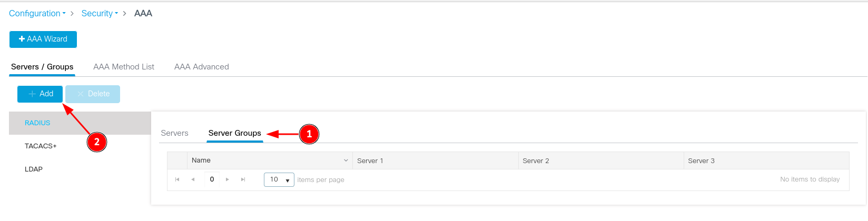This screenshot has width=868, height=221.
Task: Choose TACACS+ from the server type list
Action: pyautogui.click(x=41, y=146)
